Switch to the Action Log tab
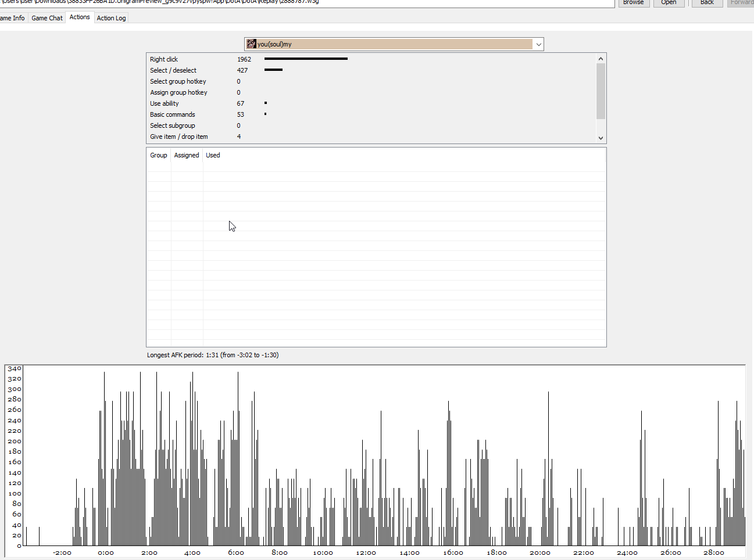This screenshot has width=754, height=560. tap(111, 18)
